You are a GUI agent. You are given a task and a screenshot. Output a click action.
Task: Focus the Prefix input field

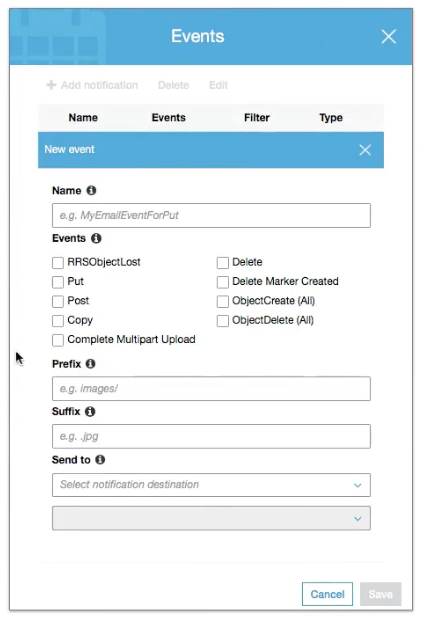211,389
